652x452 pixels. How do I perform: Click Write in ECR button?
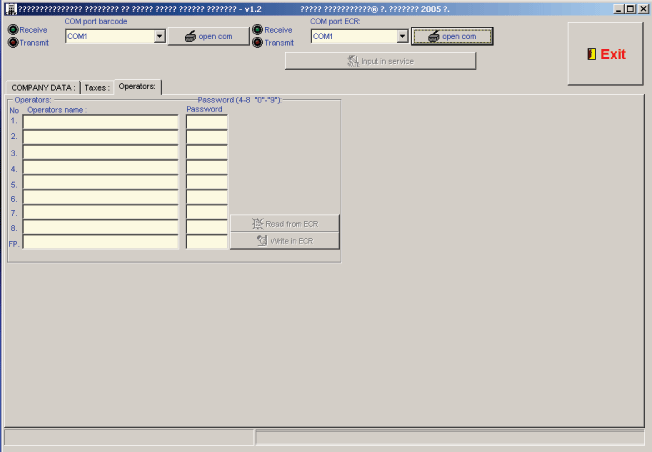coord(285,241)
